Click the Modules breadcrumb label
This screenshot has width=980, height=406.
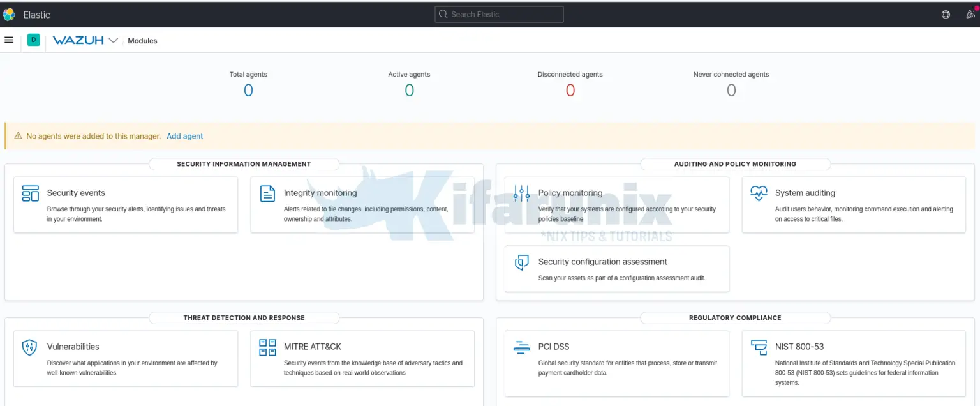click(x=142, y=41)
